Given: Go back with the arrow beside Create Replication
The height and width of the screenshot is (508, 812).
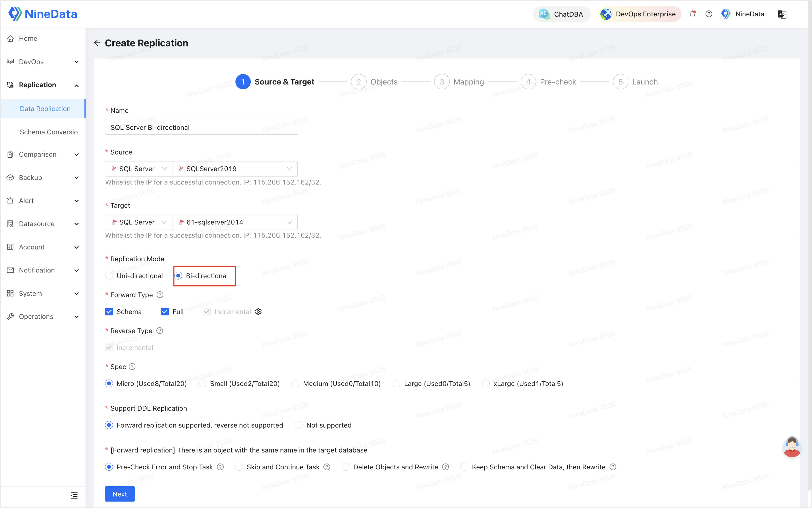Looking at the screenshot, I should pos(97,43).
